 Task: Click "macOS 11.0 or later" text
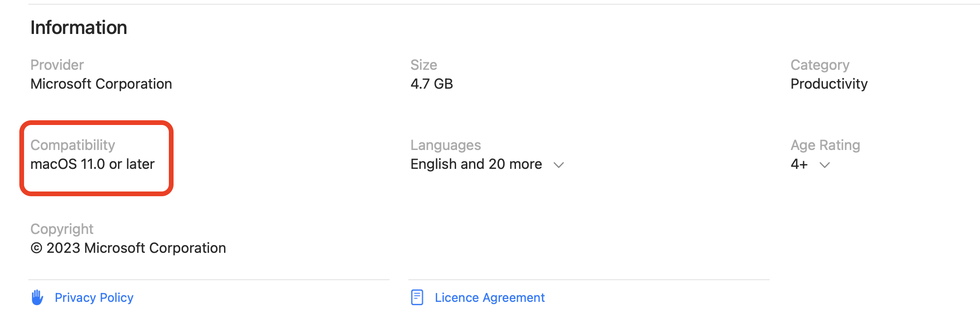92,164
